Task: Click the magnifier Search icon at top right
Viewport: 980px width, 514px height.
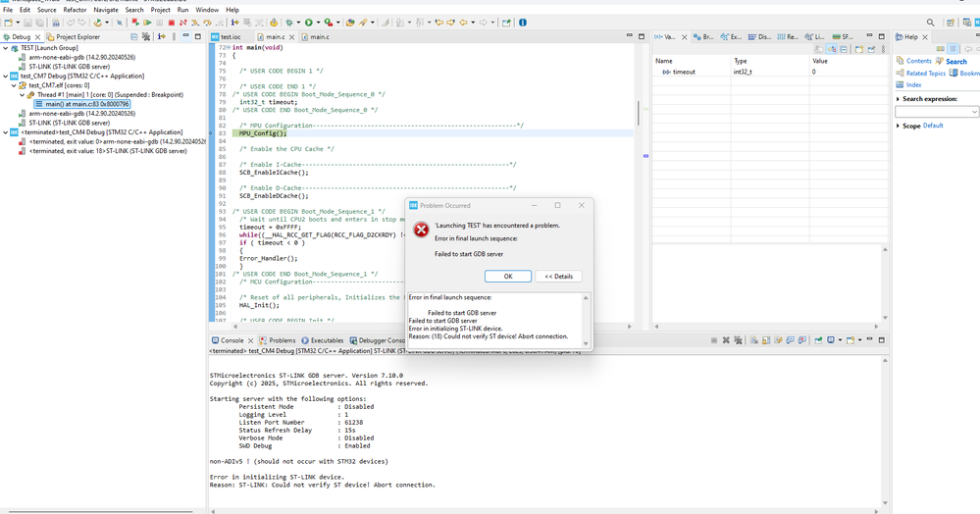Action: 931,23
